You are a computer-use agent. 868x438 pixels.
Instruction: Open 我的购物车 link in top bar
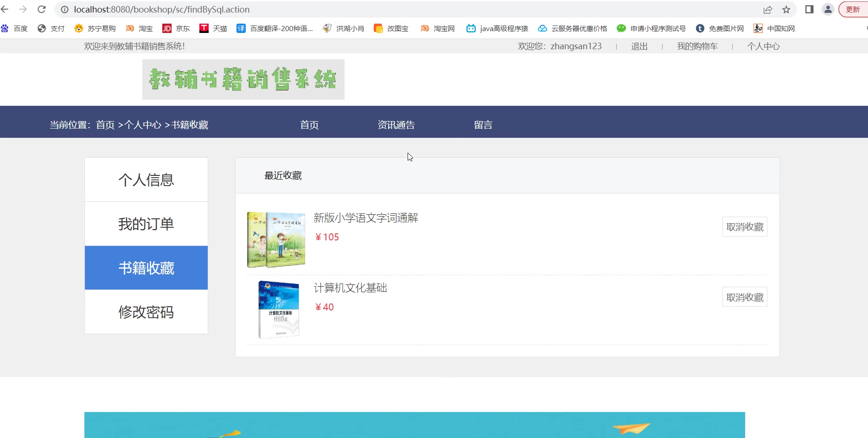[697, 46]
